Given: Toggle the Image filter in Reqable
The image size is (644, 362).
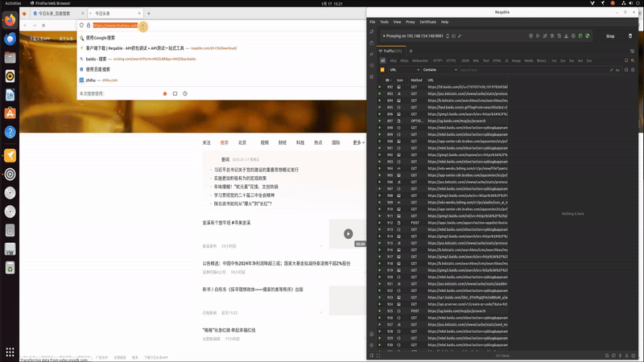Looking at the screenshot, I should [516, 61].
